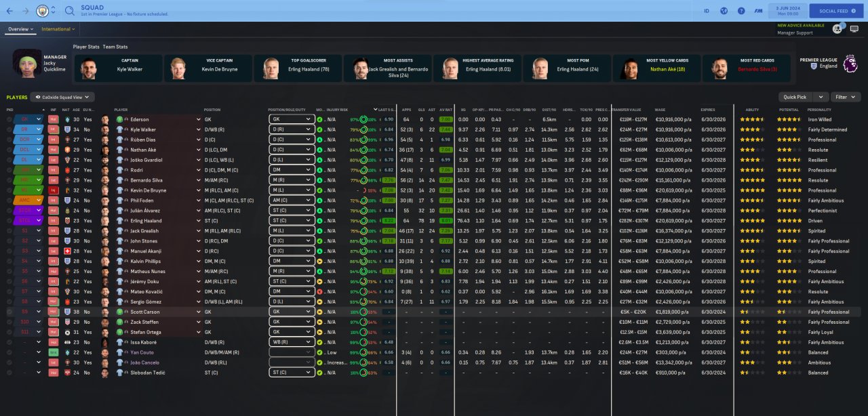Open the screen display monitor icon
Image resolution: width=868 pixels, height=416 pixels.
[x=854, y=29]
